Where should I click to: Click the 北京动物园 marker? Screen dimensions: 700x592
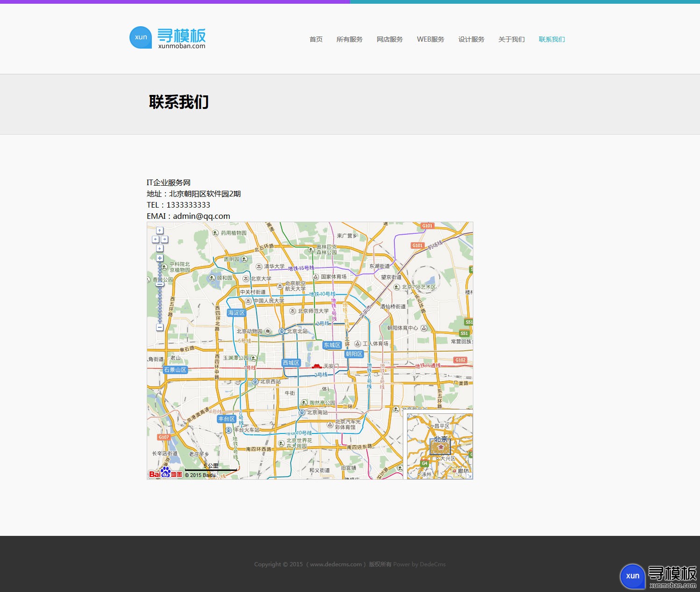[268, 331]
